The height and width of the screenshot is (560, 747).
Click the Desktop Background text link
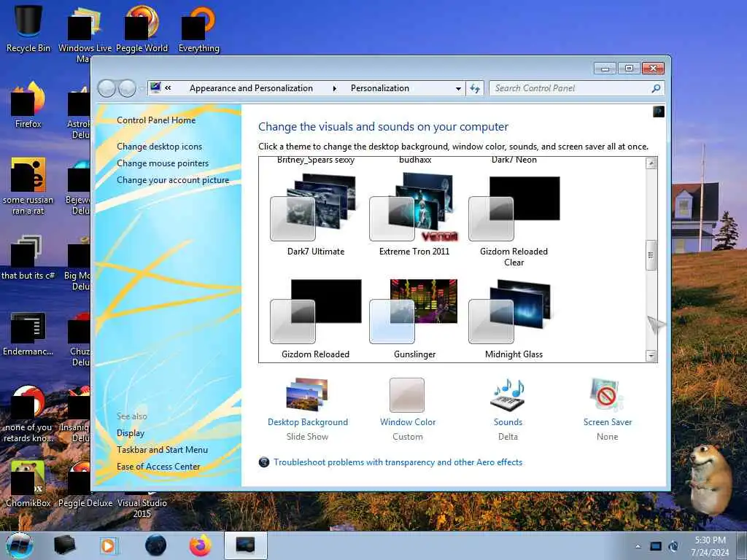[x=308, y=422]
